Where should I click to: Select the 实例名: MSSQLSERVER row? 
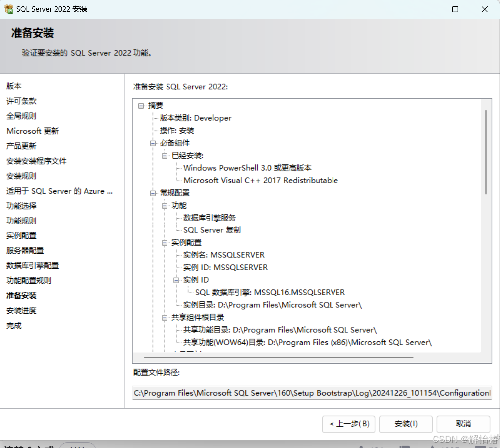click(224, 255)
